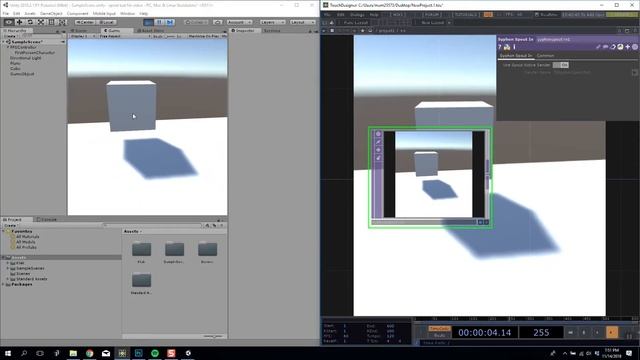640x360 pixels.
Task: Open Unity Window menu
Action: coord(127,13)
